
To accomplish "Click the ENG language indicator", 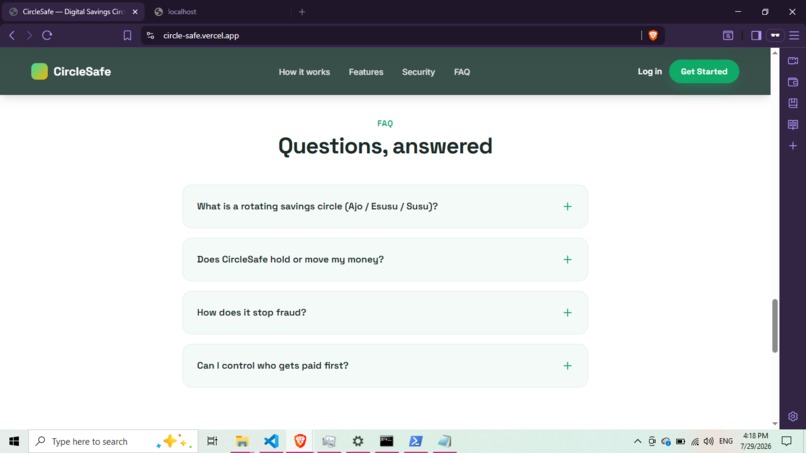I will click(726, 441).
